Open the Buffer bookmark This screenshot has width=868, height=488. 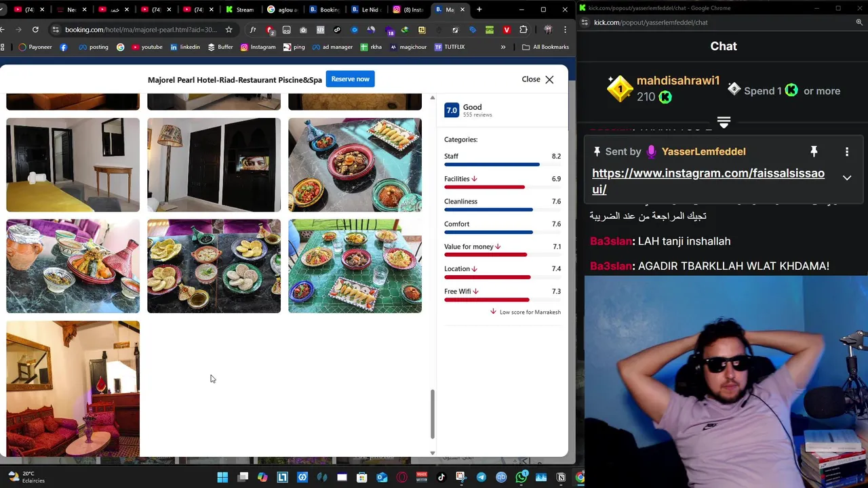tap(220, 47)
